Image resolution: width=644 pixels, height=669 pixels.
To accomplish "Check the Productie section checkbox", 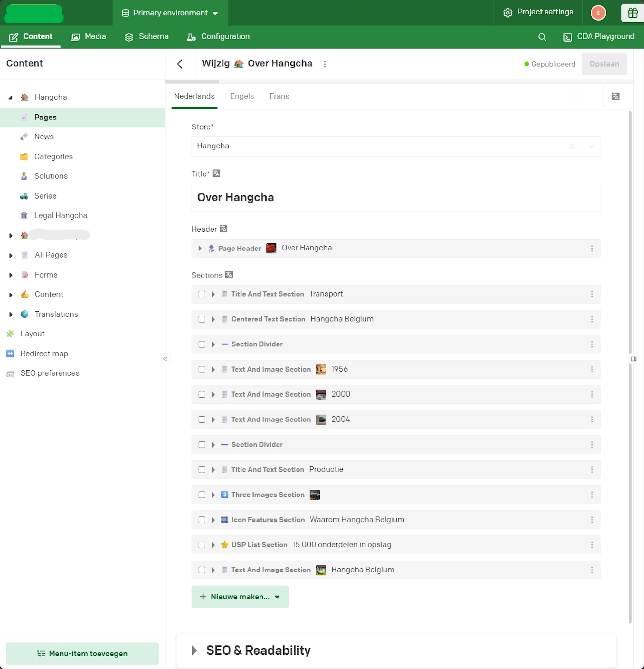I will [202, 470].
